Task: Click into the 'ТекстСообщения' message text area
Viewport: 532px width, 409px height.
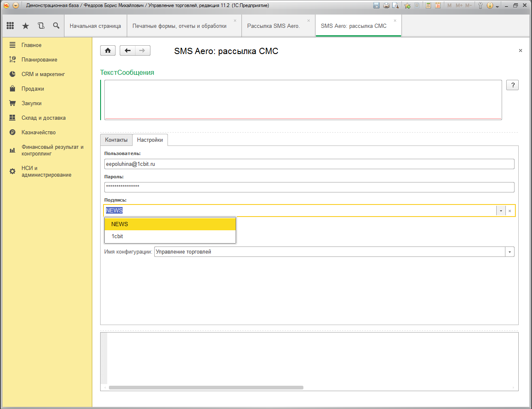Action: [x=303, y=100]
